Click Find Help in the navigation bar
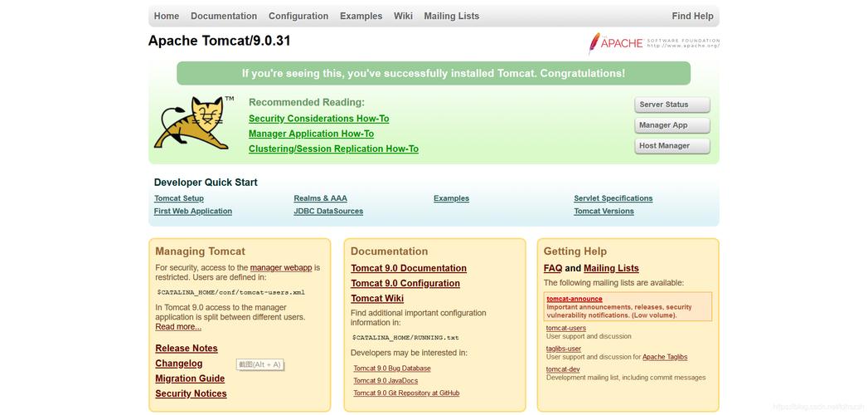Viewport: 868px width, 415px height. point(692,16)
